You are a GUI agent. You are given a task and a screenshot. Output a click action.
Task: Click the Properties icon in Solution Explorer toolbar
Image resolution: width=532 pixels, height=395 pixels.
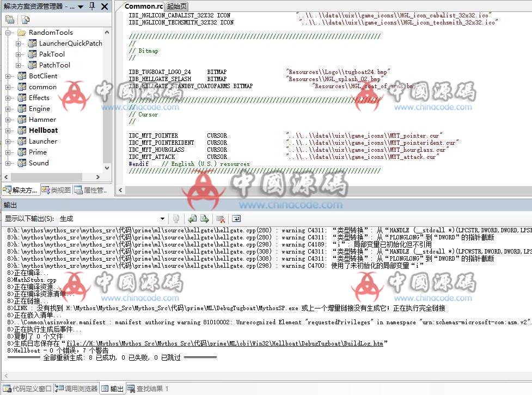[10, 20]
